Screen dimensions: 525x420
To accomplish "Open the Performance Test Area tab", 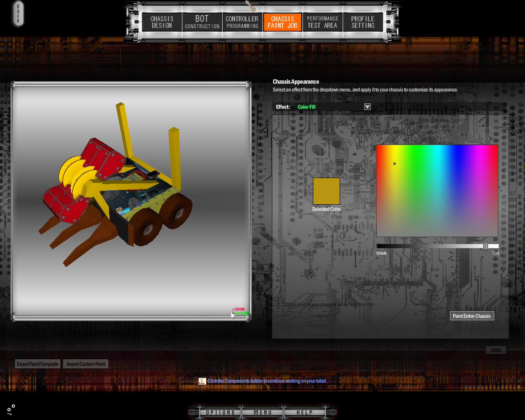I will [323, 22].
